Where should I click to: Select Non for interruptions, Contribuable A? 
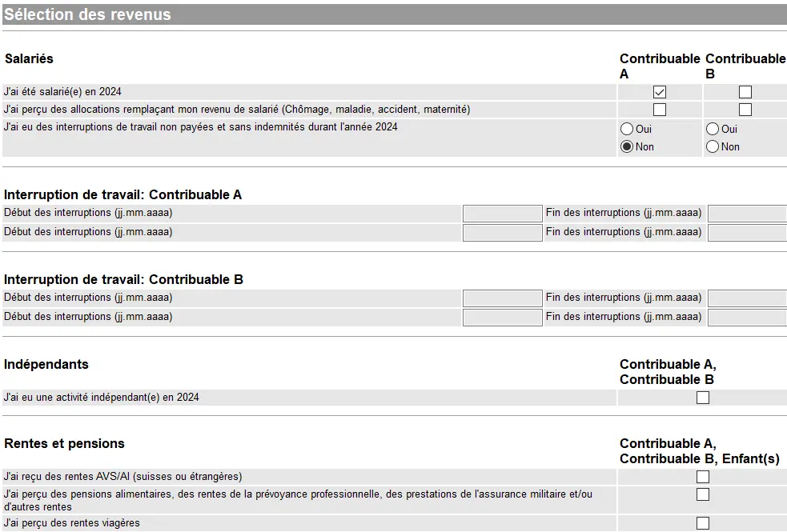click(x=627, y=146)
